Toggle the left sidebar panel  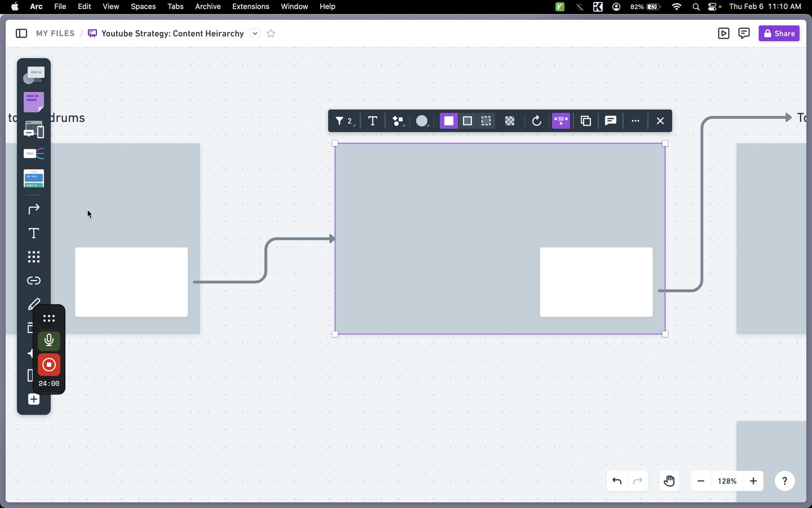[21, 34]
